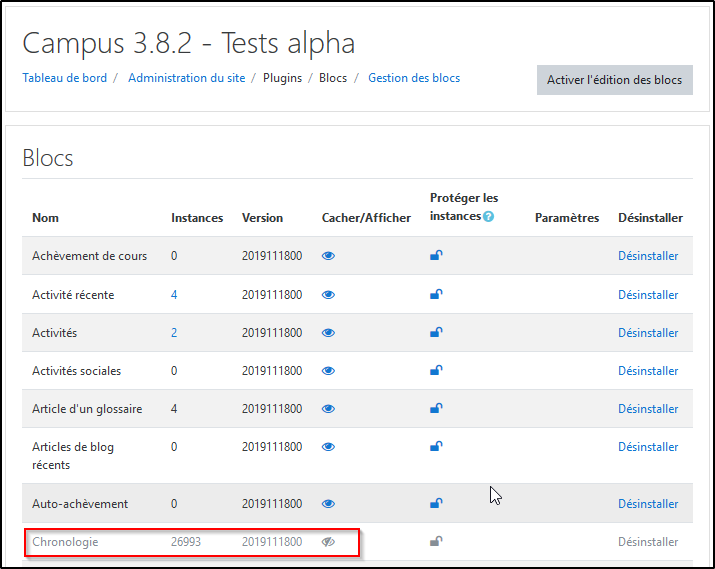
Task: Go to Tableau de bord breadcrumb
Action: [x=66, y=78]
